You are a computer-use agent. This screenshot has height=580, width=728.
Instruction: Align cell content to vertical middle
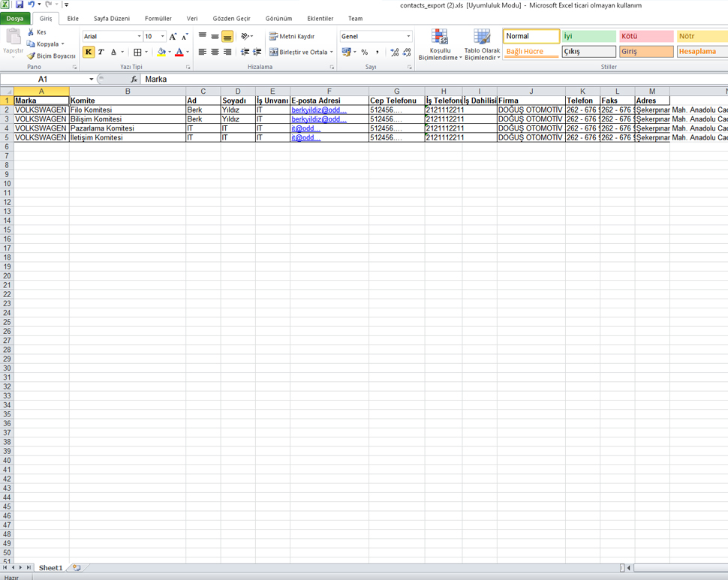[215, 36]
